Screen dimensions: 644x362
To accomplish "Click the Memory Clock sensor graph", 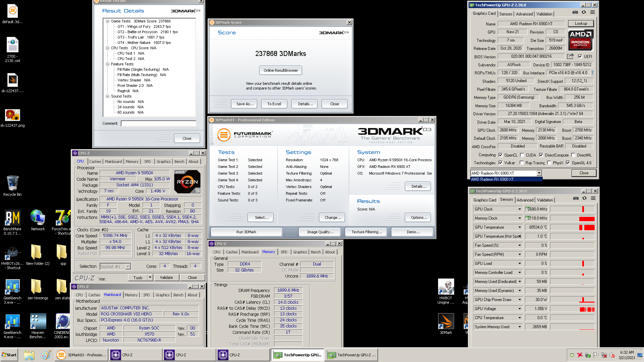I will [x=572, y=218].
